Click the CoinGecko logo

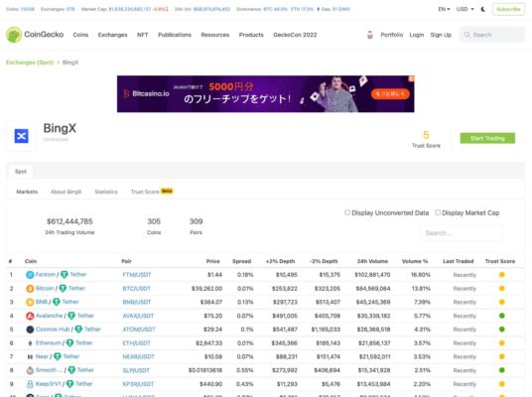[x=35, y=35]
